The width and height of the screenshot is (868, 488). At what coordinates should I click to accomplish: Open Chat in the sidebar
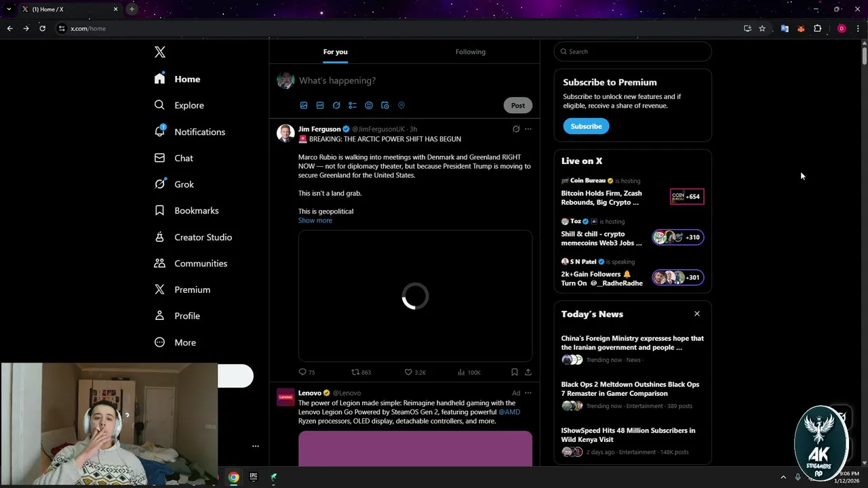click(174, 158)
